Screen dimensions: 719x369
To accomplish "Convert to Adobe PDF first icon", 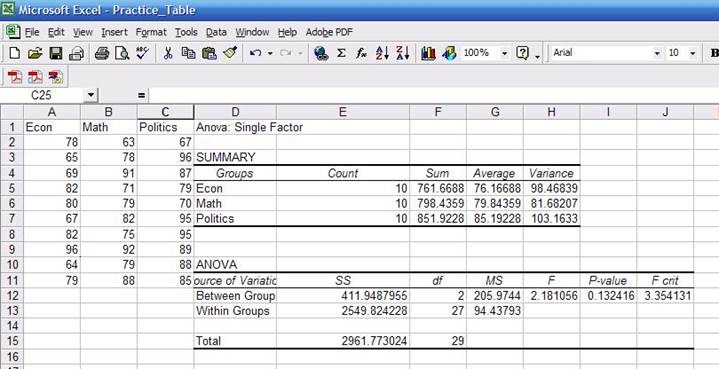I will point(16,77).
